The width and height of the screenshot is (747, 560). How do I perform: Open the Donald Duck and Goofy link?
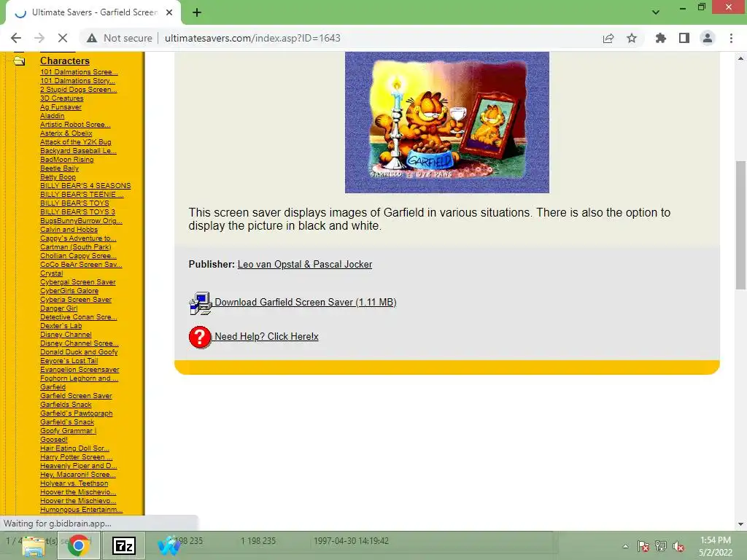click(79, 352)
